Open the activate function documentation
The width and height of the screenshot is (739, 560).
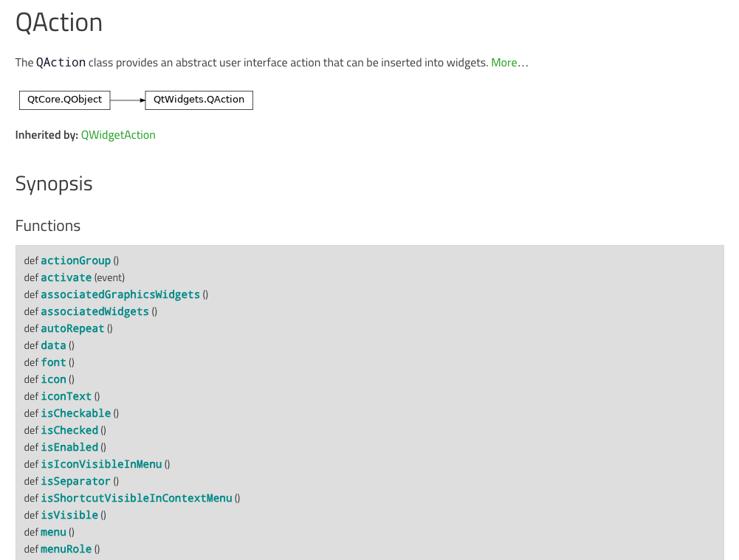pos(66,277)
